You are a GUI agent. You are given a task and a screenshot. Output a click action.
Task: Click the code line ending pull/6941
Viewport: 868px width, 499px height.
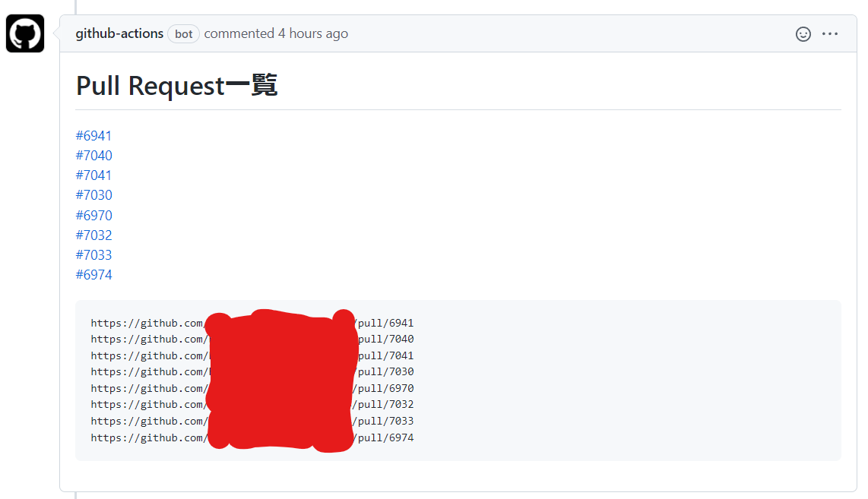252,323
